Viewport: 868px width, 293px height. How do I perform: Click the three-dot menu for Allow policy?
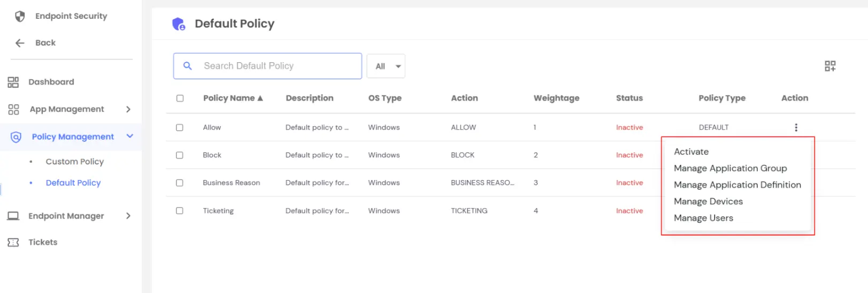(796, 127)
